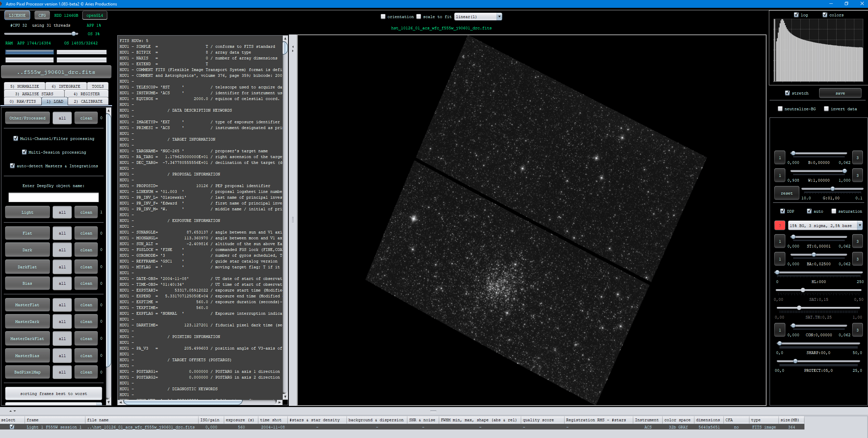Open the 15% BG, 3 sigma preset dropdown
The width and height of the screenshot is (868, 438).
(825, 225)
